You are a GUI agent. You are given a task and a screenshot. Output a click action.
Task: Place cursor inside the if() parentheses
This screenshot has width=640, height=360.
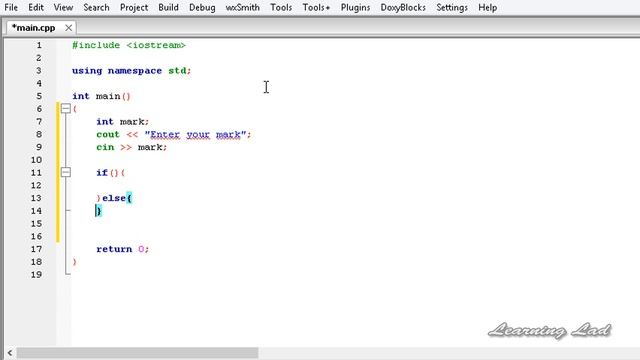[114, 173]
